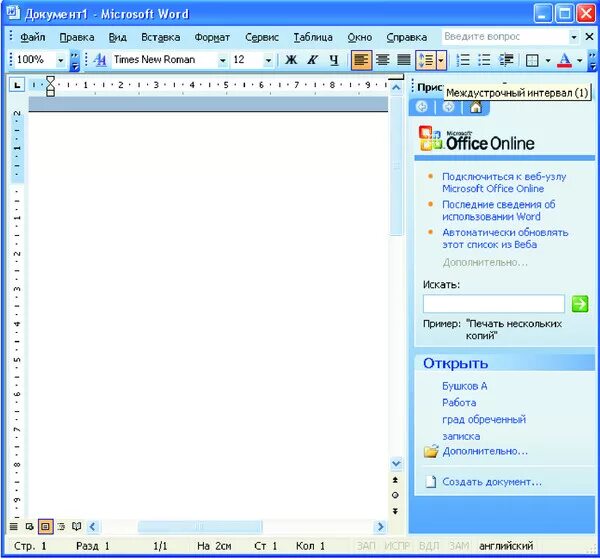Switch to Reading Layout view
Image resolution: width=600 pixels, height=559 pixels.
tap(77, 527)
